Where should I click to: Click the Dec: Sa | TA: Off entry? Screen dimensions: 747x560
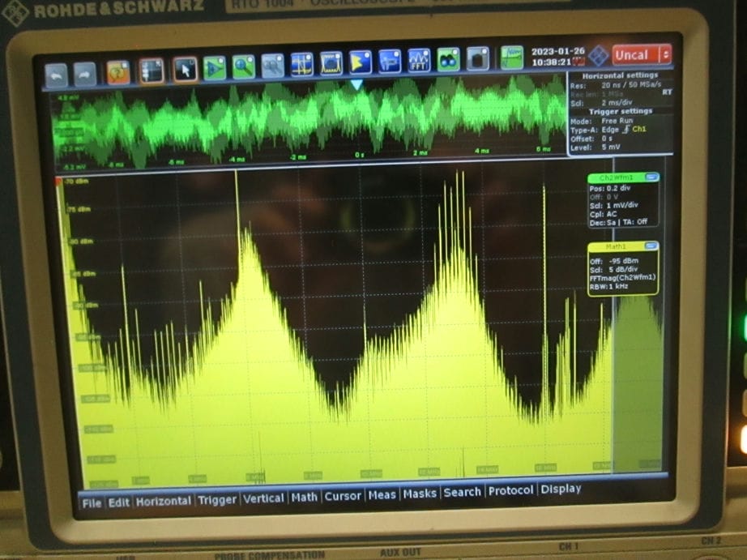click(618, 222)
